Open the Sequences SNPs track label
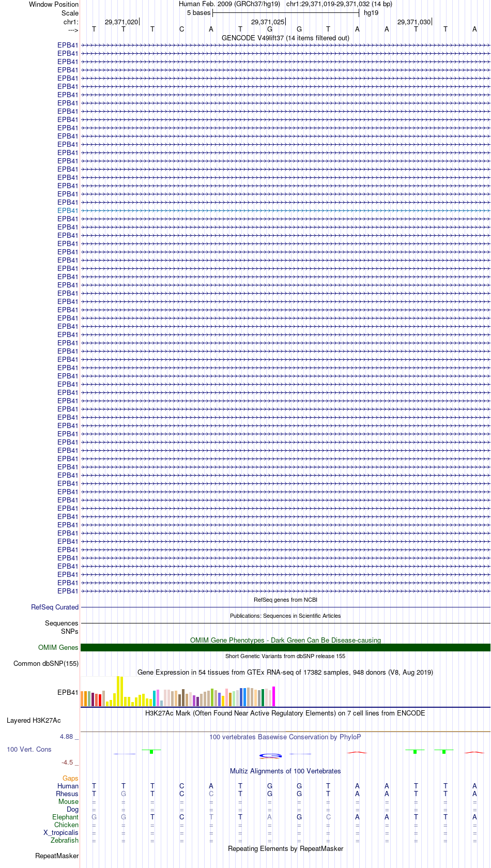 coord(62,627)
